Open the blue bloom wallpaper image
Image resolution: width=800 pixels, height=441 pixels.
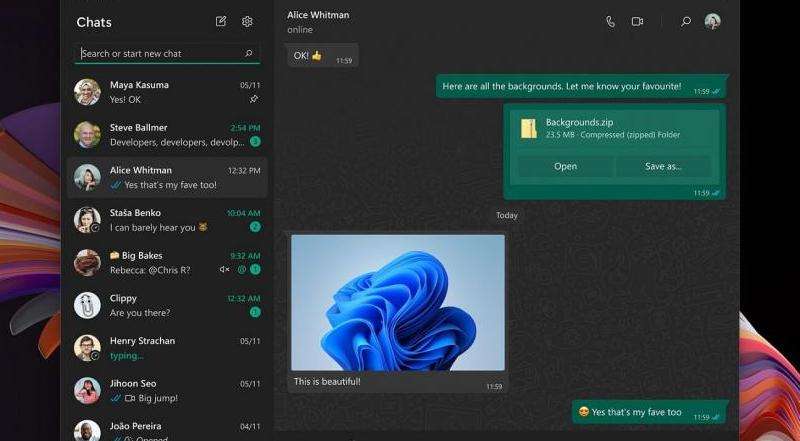pos(397,302)
